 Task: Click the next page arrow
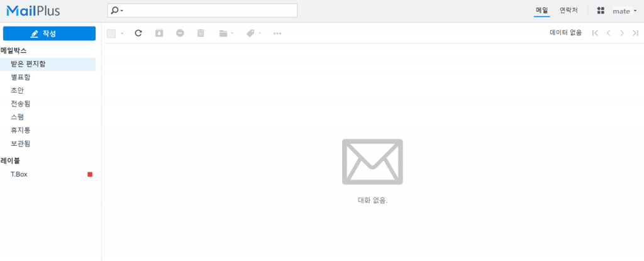[x=622, y=33]
